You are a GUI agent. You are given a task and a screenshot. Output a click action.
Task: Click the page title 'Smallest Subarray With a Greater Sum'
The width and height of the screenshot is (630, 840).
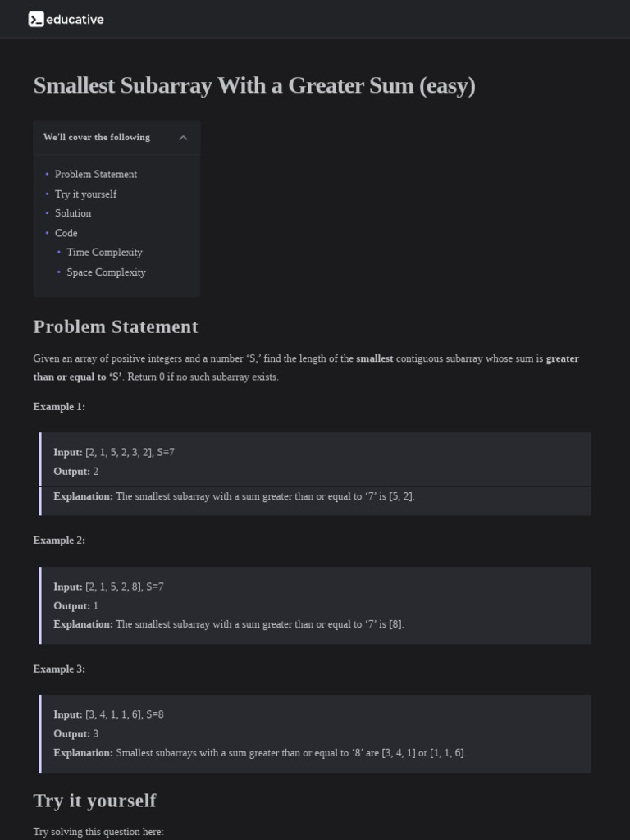254,85
